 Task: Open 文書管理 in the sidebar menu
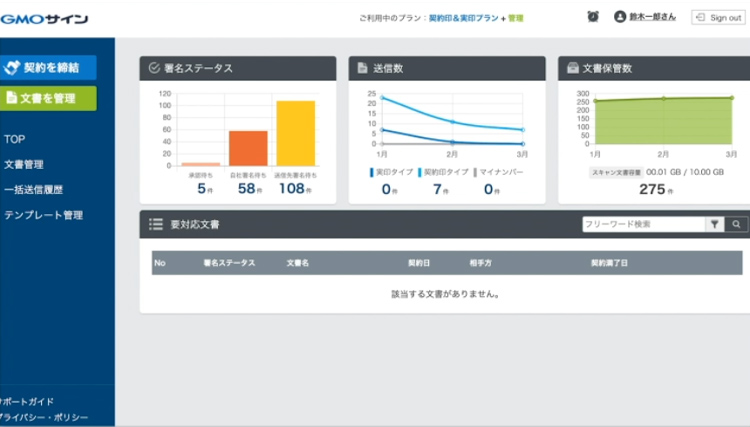[x=24, y=164]
